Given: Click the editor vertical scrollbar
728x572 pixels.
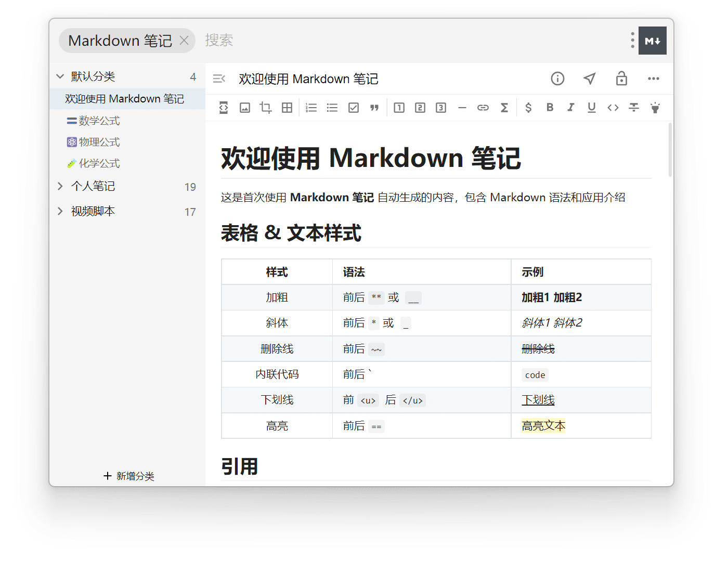Looking at the screenshot, I should (670, 151).
